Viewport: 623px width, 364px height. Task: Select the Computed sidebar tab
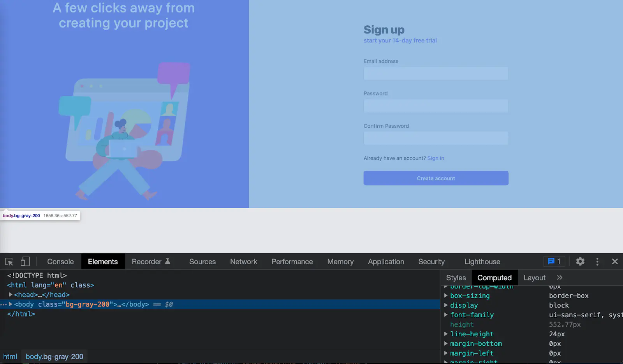click(495, 278)
